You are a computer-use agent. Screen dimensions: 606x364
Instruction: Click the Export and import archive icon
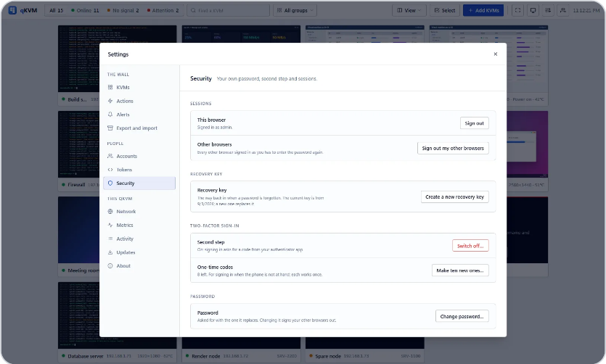pos(110,128)
